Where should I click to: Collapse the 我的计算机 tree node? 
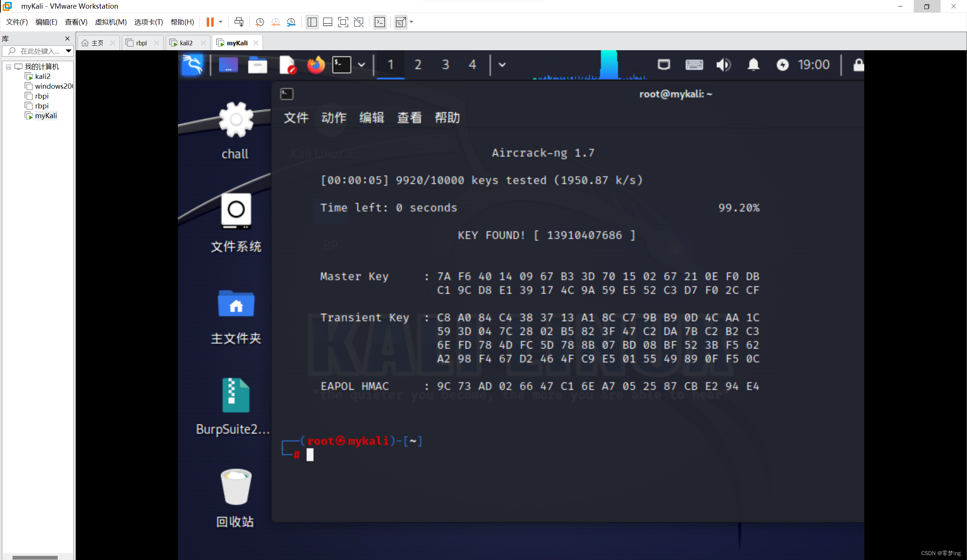pos(8,67)
